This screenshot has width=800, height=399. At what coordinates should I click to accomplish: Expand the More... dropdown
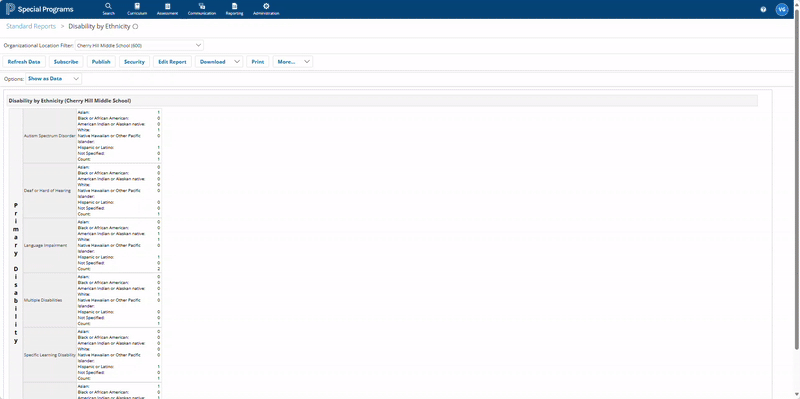293,62
